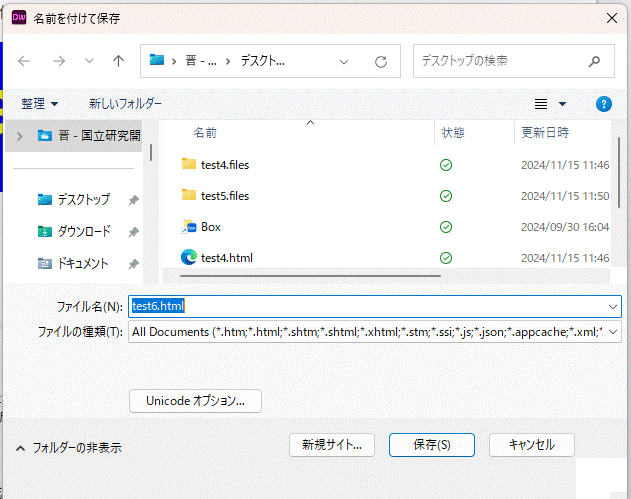
Task: Click 新しいフォルダー to create a folder
Action: tap(125, 104)
